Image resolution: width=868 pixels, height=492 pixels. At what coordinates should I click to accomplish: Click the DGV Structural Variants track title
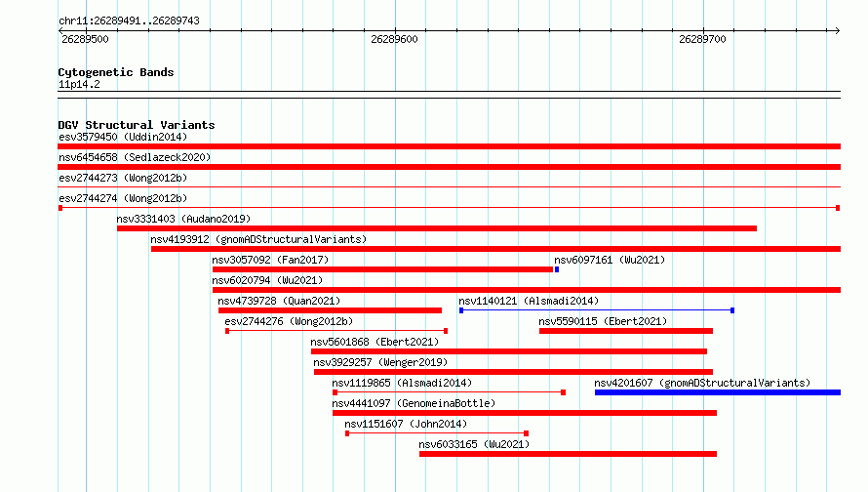point(137,125)
